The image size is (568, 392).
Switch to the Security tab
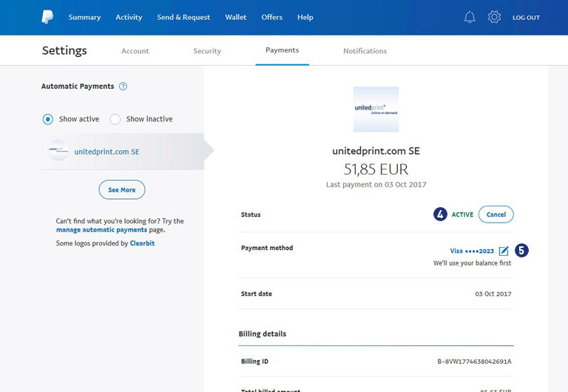pyautogui.click(x=207, y=51)
